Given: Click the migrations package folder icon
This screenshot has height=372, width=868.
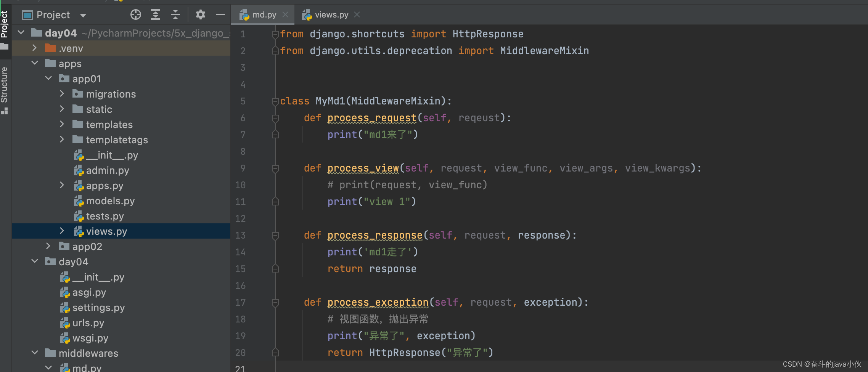Looking at the screenshot, I should click(78, 94).
